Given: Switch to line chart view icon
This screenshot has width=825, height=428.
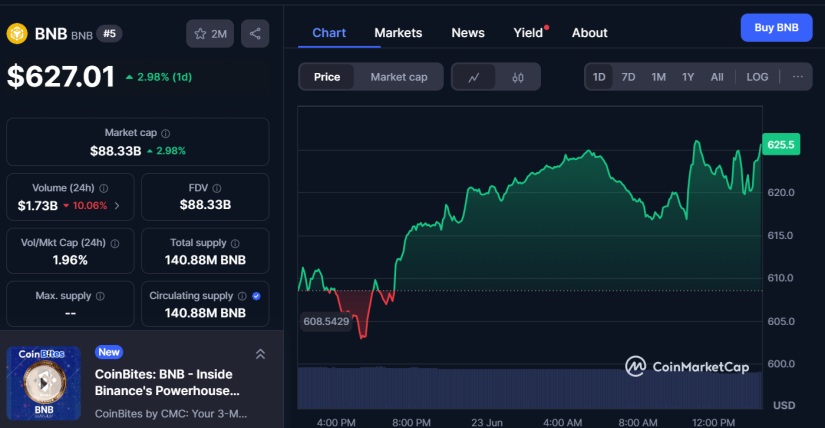Looking at the screenshot, I should click(x=474, y=77).
